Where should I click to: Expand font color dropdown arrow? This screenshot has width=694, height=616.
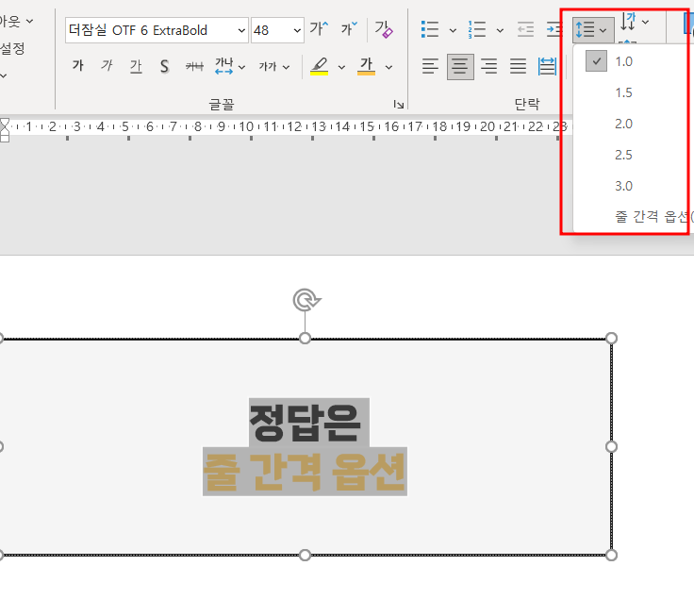[x=389, y=67]
